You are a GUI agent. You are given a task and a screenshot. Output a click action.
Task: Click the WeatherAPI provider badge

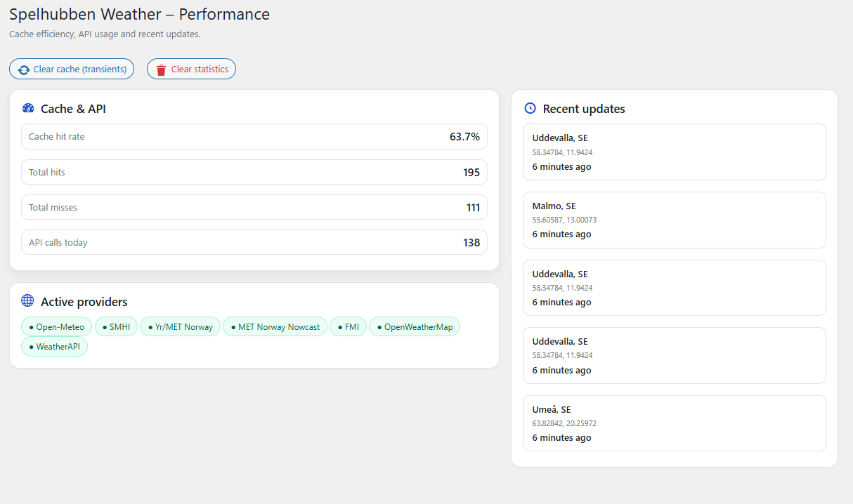[54, 347]
